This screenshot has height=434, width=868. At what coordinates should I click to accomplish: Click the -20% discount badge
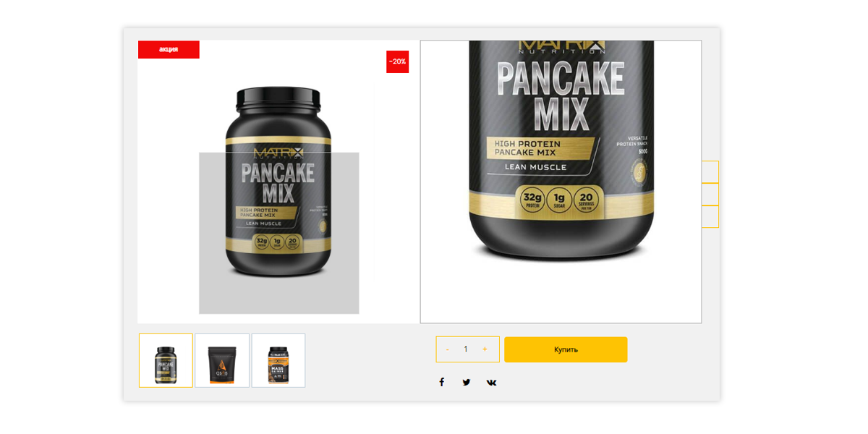(397, 61)
